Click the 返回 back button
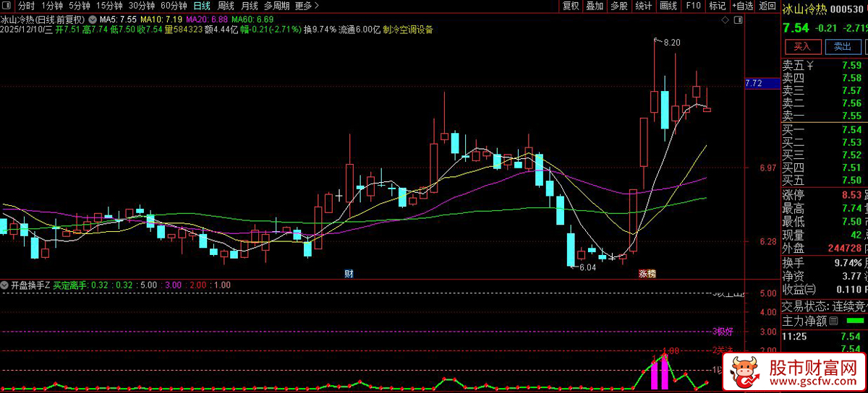Screen dimensions: 868x393 tap(767, 6)
